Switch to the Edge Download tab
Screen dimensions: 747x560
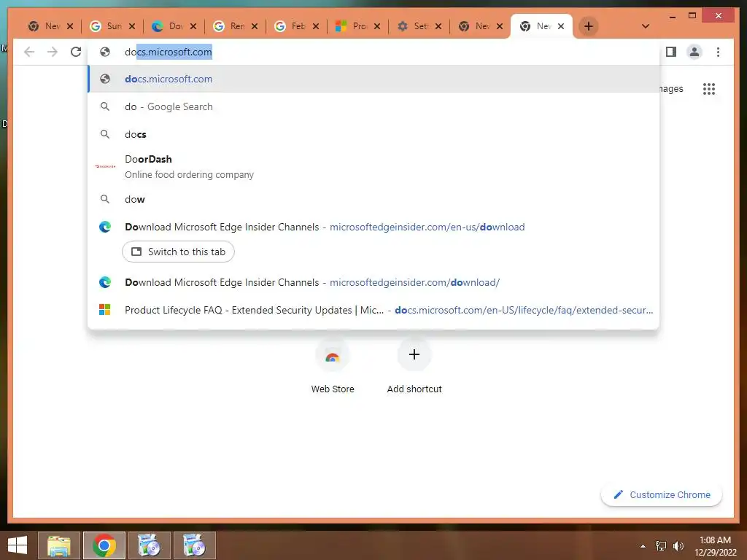click(x=169, y=26)
